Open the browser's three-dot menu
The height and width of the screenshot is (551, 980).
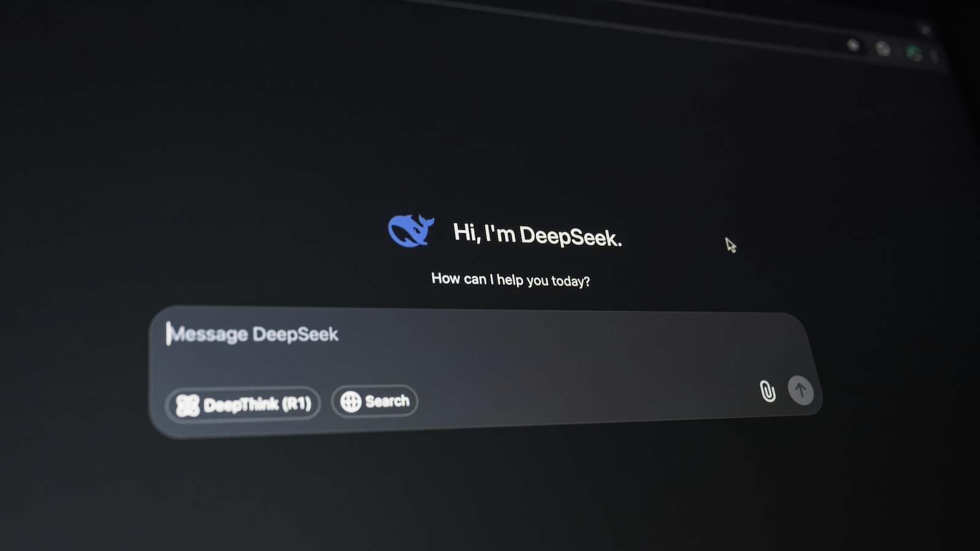[x=935, y=56]
